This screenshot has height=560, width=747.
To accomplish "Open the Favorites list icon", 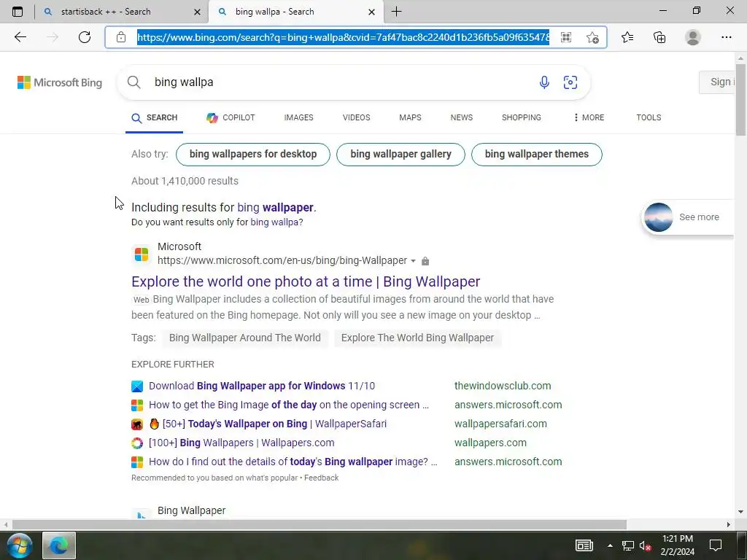I will (x=627, y=37).
